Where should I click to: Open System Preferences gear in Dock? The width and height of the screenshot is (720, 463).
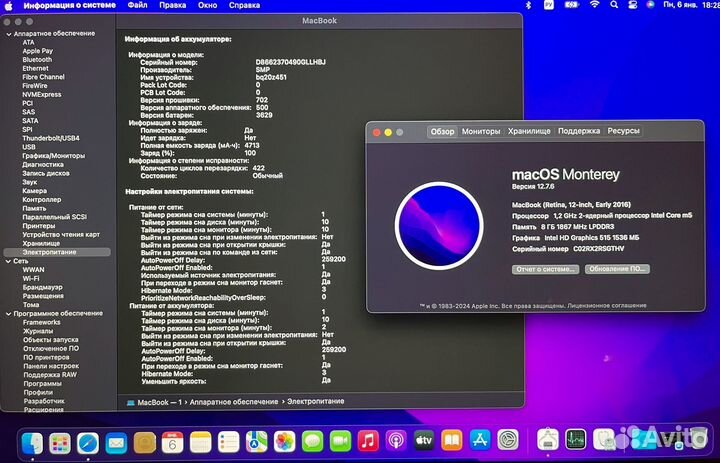(508, 440)
